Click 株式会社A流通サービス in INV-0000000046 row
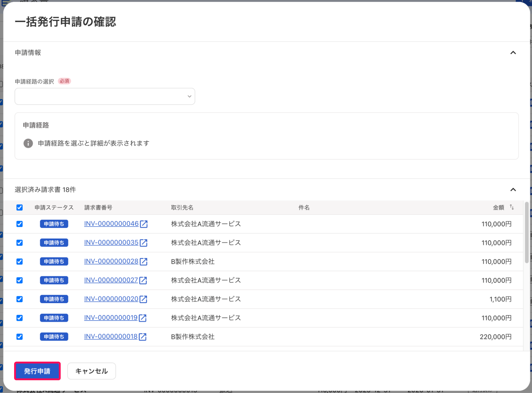This screenshot has width=532, height=393. tap(206, 224)
